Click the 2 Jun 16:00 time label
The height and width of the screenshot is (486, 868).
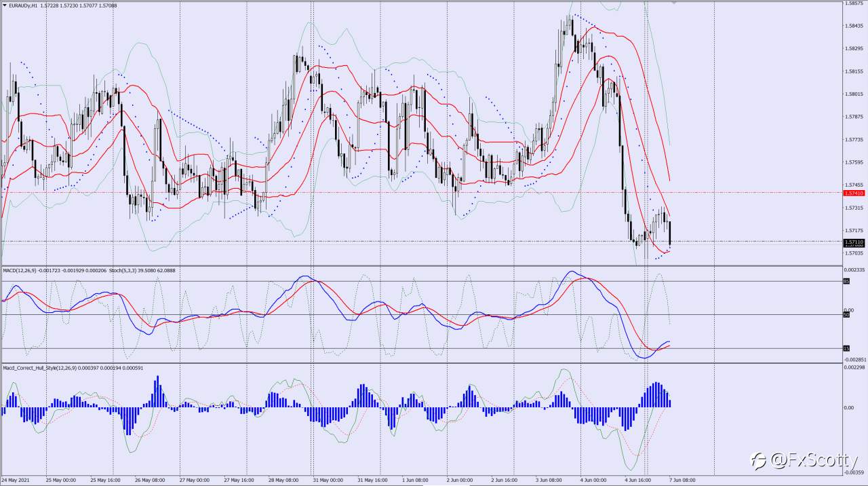click(506, 481)
